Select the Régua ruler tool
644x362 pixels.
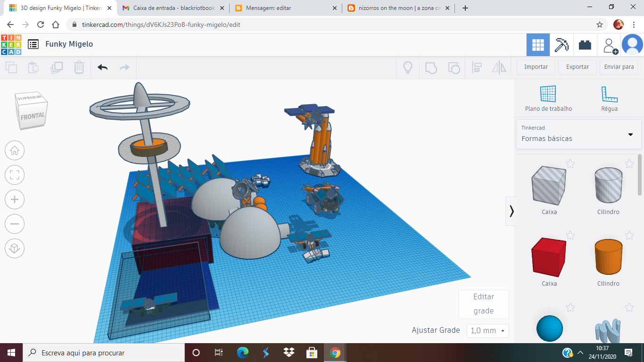[609, 99]
